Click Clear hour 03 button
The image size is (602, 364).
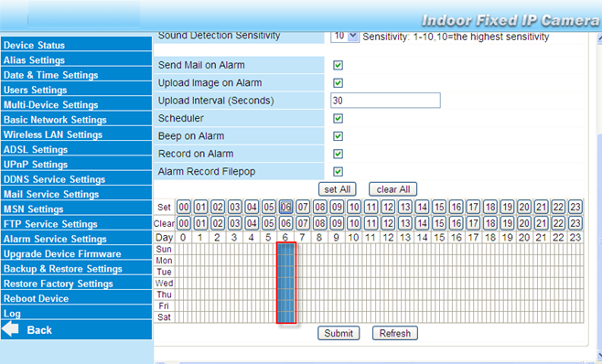coord(234,223)
